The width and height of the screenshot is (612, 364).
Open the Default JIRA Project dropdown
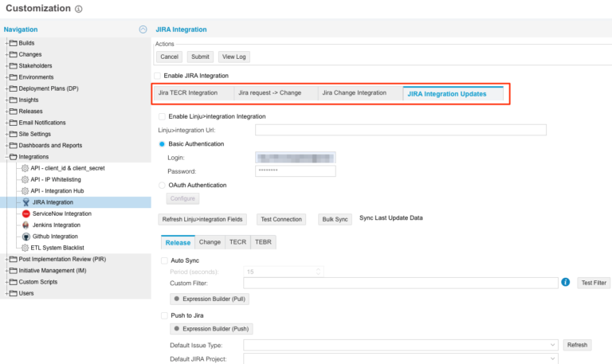click(552, 359)
